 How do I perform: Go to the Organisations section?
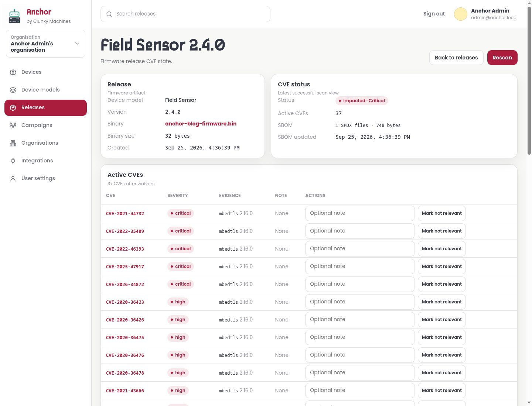[x=45, y=143]
